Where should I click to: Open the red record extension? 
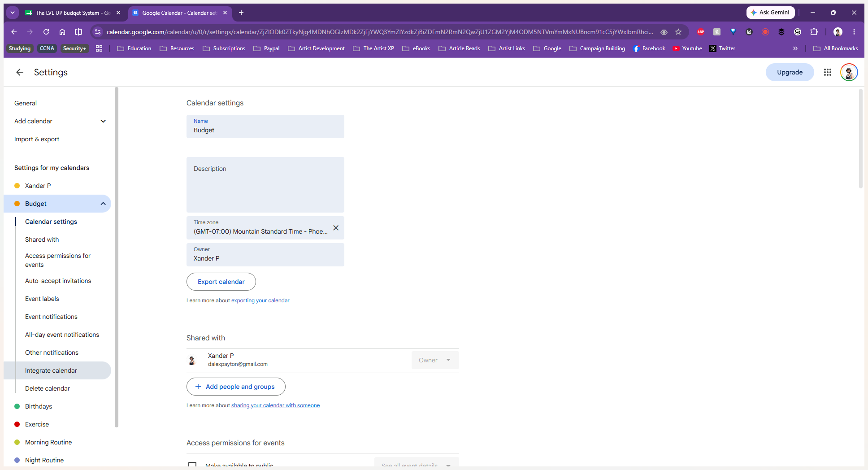tap(765, 32)
